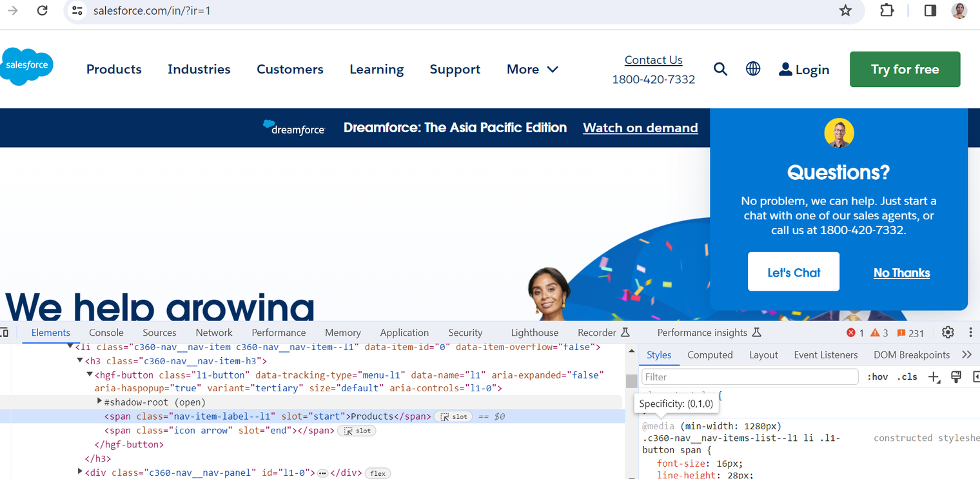This screenshot has width=980, height=479.
Task: Toggle the browser side panel button
Action: pos(930,10)
